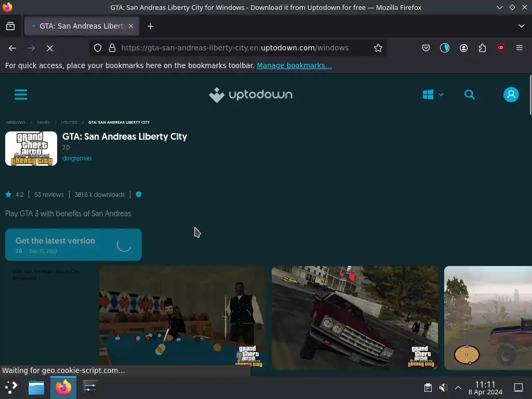
Task: Open the Firefox View recent browsing icon
Action: tap(10, 26)
